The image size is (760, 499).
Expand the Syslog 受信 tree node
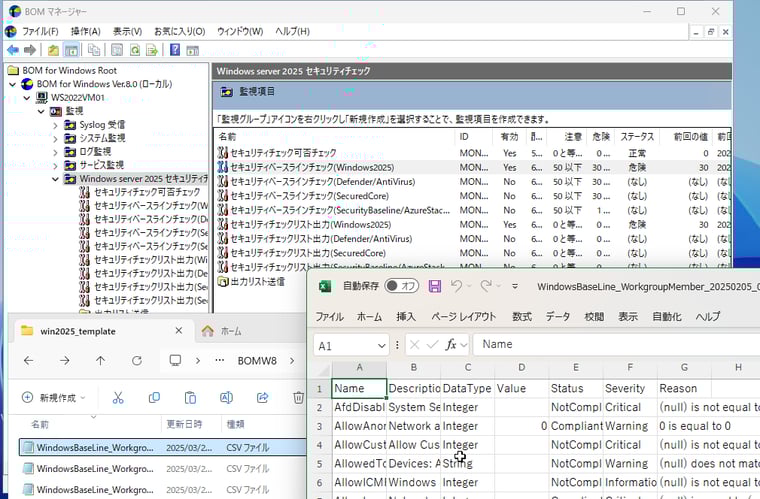click(x=56, y=124)
